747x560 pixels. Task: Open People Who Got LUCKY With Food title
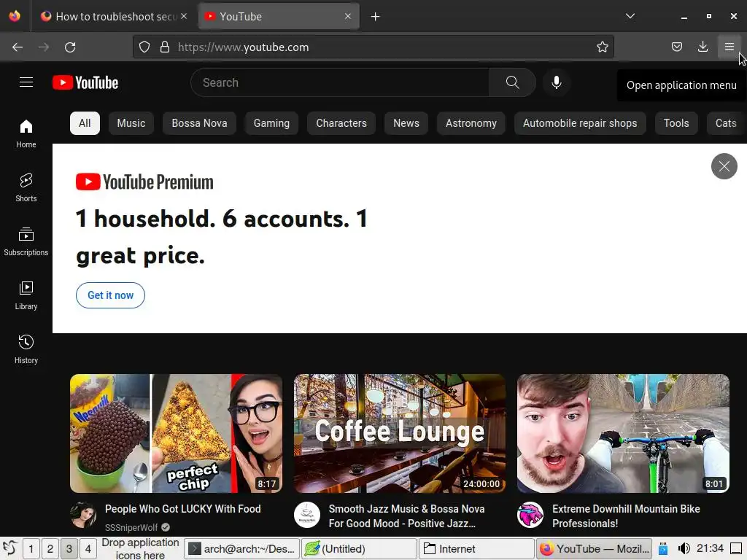pos(183,509)
